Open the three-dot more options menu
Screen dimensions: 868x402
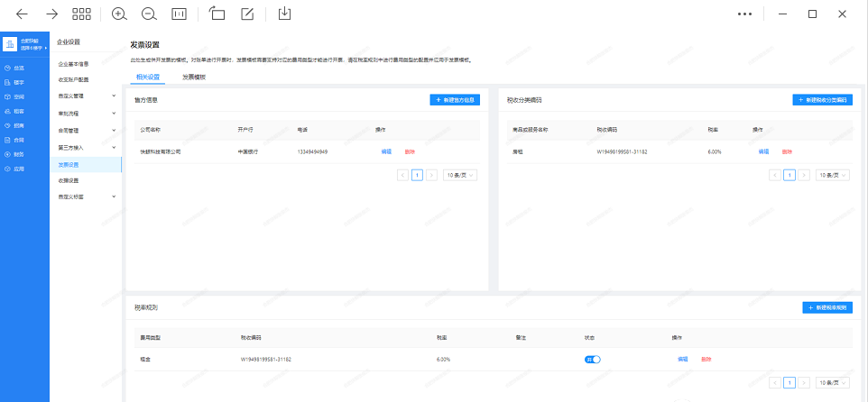tap(744, 14)
